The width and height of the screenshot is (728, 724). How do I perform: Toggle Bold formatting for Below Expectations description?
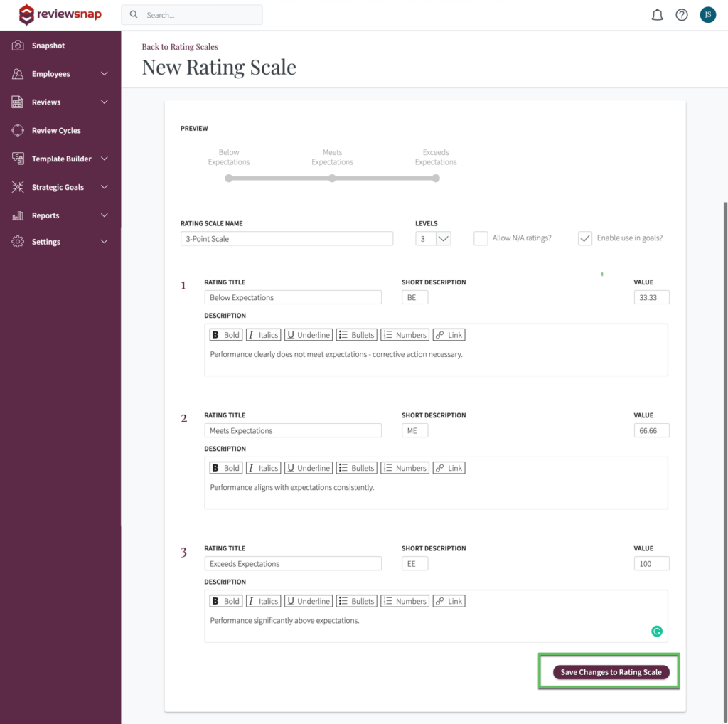pyautogui.click(x=225, y=334)
